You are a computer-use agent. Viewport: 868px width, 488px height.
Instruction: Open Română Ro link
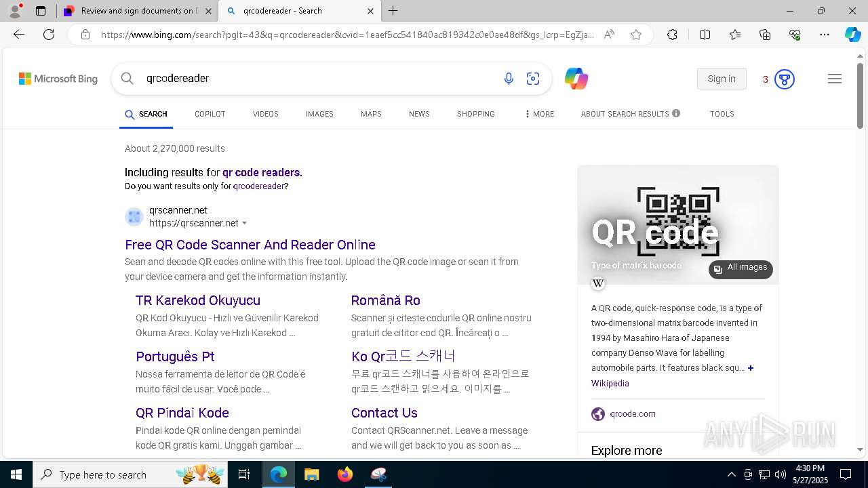pos(386,300)
